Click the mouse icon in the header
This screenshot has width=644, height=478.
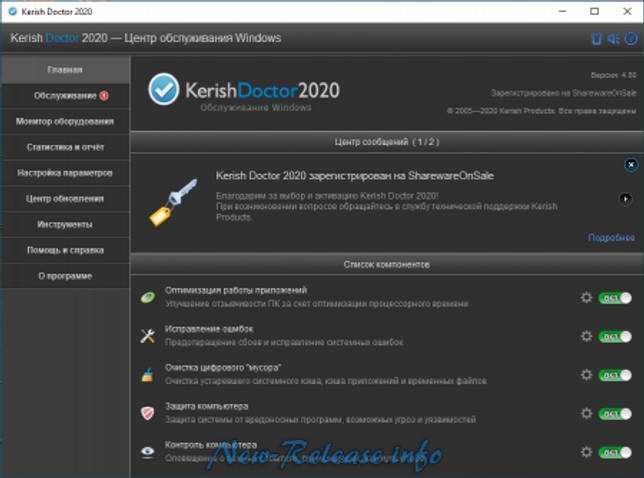(x=596, y=39)
